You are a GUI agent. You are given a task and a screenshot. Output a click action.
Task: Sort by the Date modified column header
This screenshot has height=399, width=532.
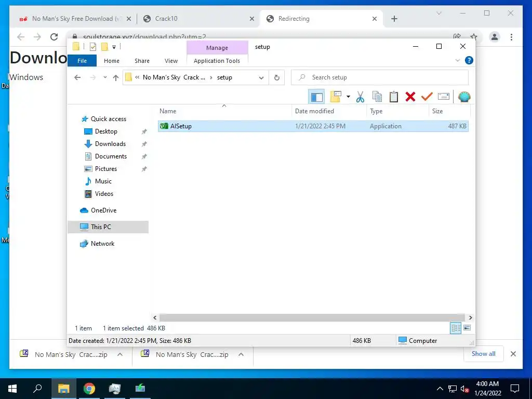pyautogui.click(x=314, y=111)
